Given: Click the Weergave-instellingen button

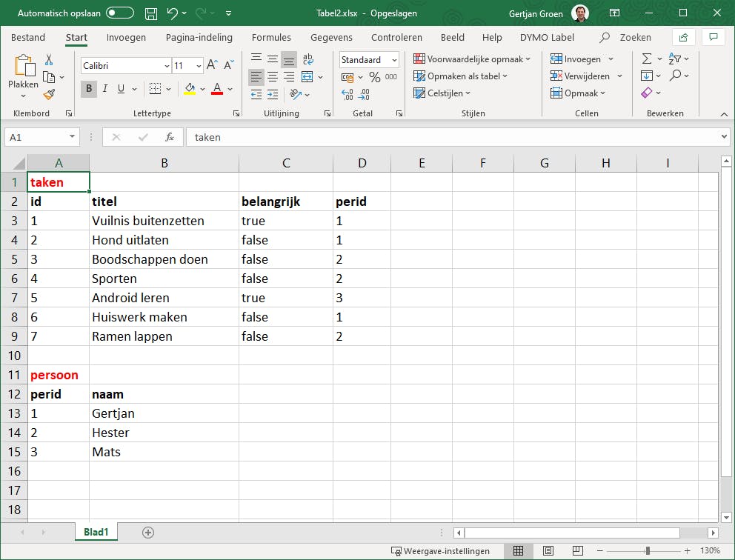Looking at the screenshot, I should coord(441,551).
